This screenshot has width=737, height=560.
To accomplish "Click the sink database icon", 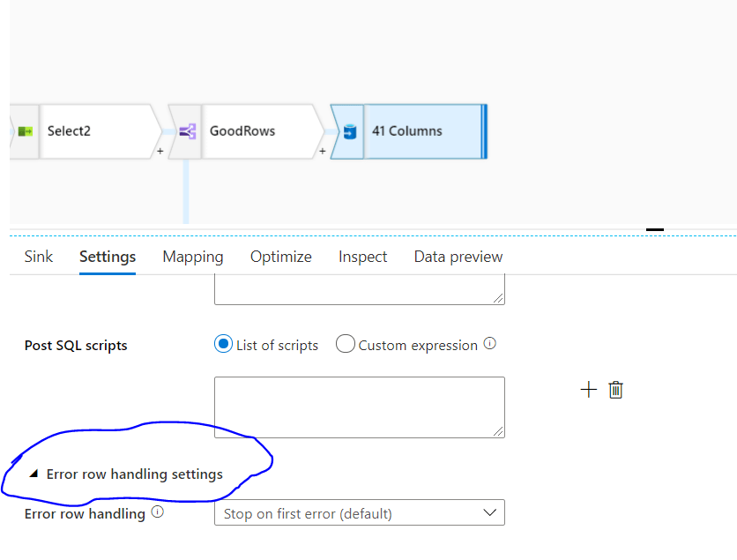I will point(349,131).
